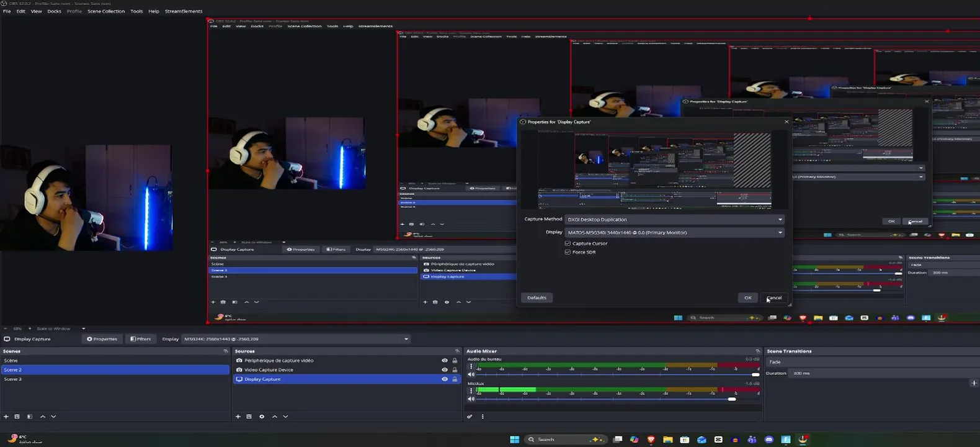
Task: Launch Brave browser from the main taskbar
Action: click(651, 440)
